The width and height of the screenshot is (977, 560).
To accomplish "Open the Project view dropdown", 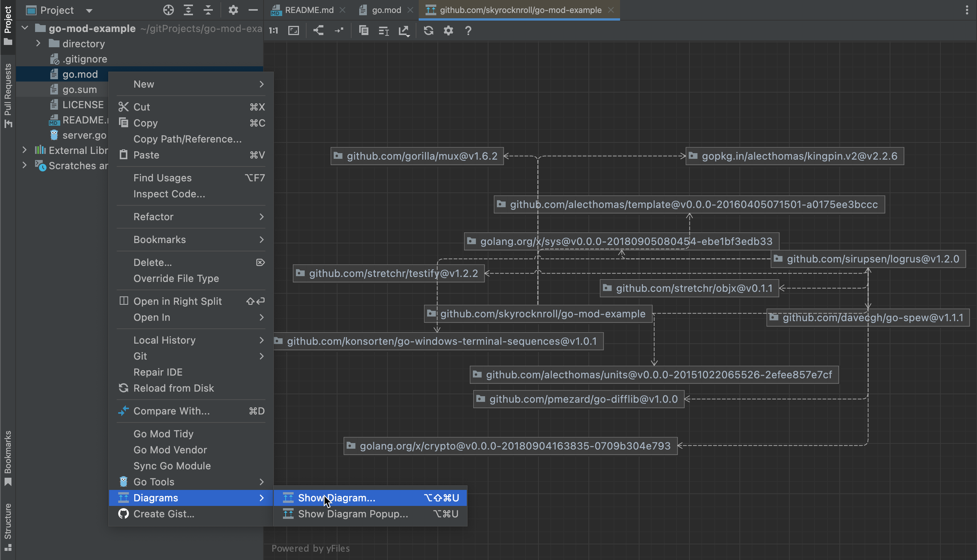I will coord(89,10).
